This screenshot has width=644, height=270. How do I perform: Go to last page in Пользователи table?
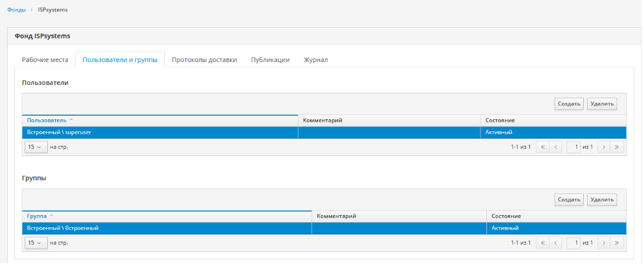pos(617,147)
